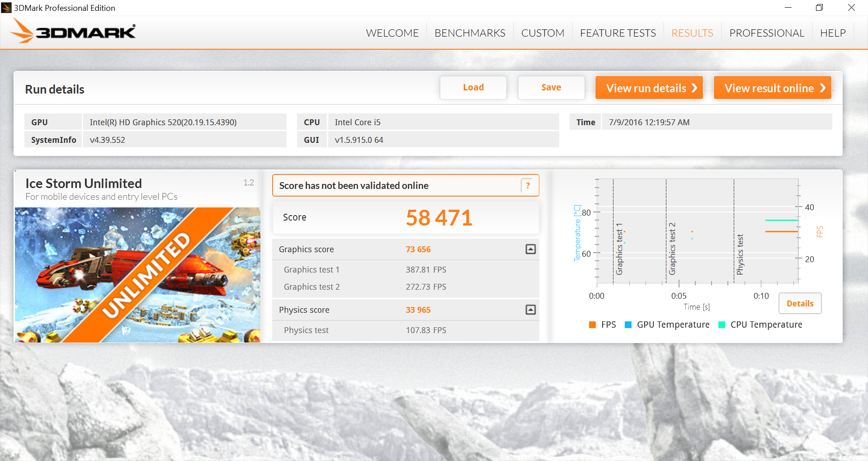Click the CPU value Intel Core i5
Screen dimensions: 868x461
[358, 122]
